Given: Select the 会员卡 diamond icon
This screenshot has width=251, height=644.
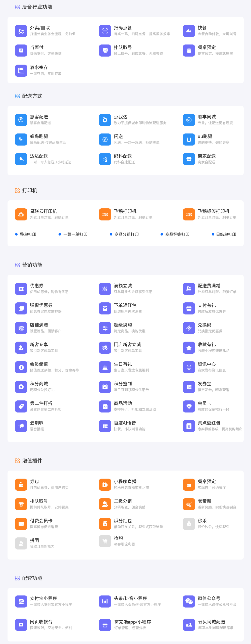Looking at the screenshot, I should click(189, 406).
